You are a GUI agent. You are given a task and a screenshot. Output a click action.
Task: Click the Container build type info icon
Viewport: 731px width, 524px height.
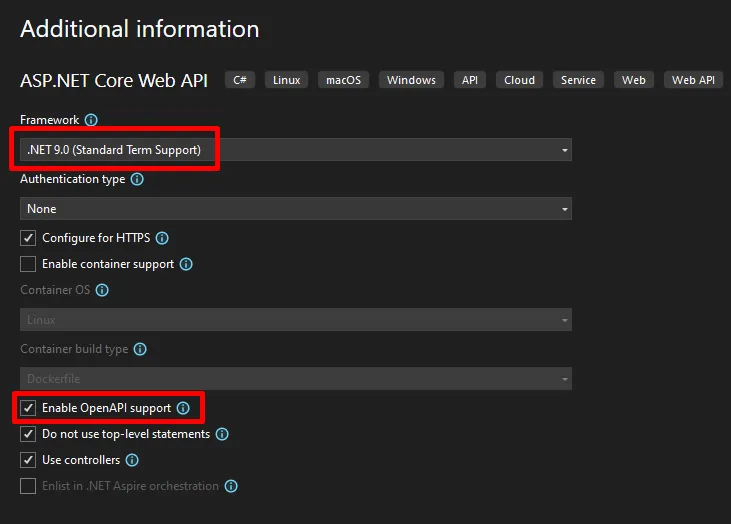tap(140, 349)
